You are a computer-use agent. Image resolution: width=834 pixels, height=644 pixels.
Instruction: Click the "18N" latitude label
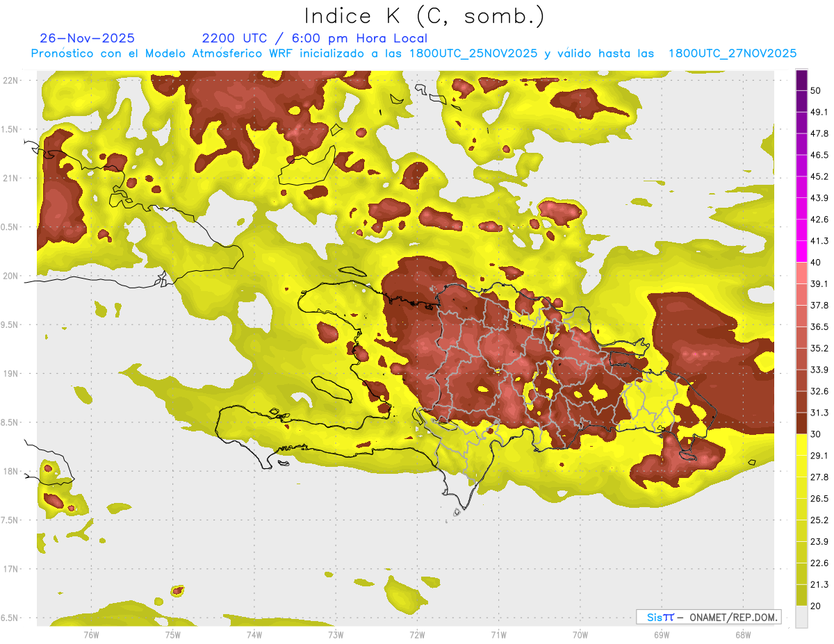10,471
